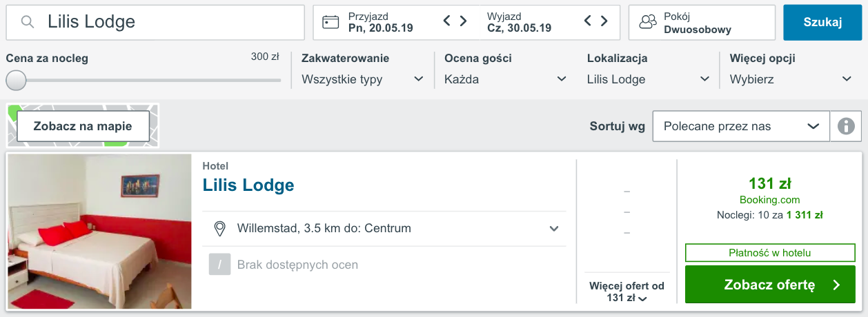
Task: Open the arrival date calendar icon
Action: point(331,22)
